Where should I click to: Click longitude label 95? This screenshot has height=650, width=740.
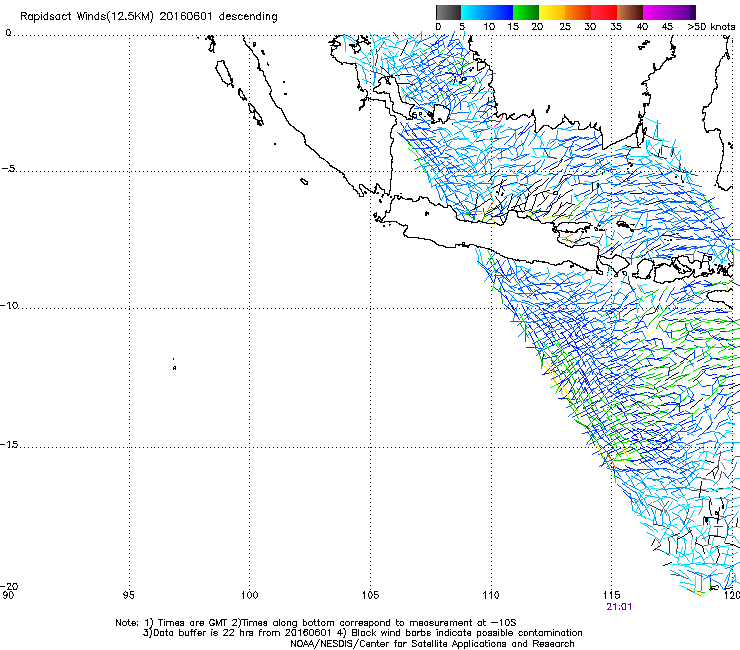(x=128, y=595)
